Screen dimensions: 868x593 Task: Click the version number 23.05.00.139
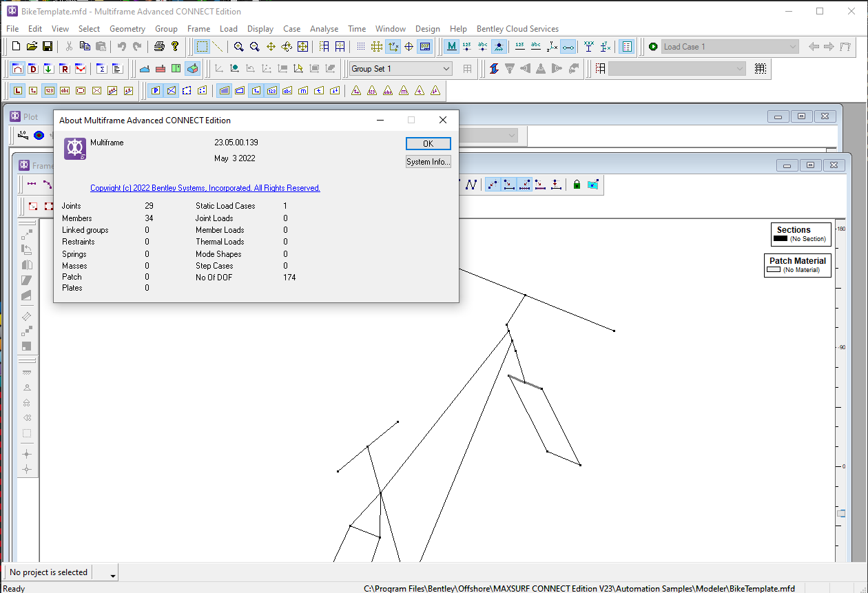(236, 143)
